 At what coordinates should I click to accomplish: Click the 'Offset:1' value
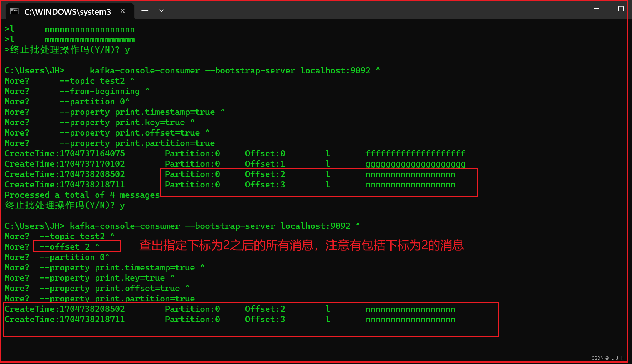tap(265, 164)
